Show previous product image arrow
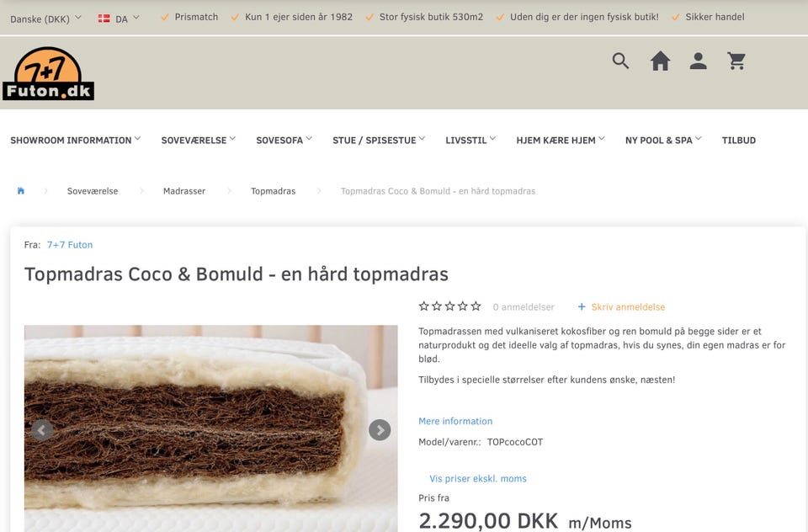Image resolution: width=808 pixels, height=532 pixels. [42, 430]
